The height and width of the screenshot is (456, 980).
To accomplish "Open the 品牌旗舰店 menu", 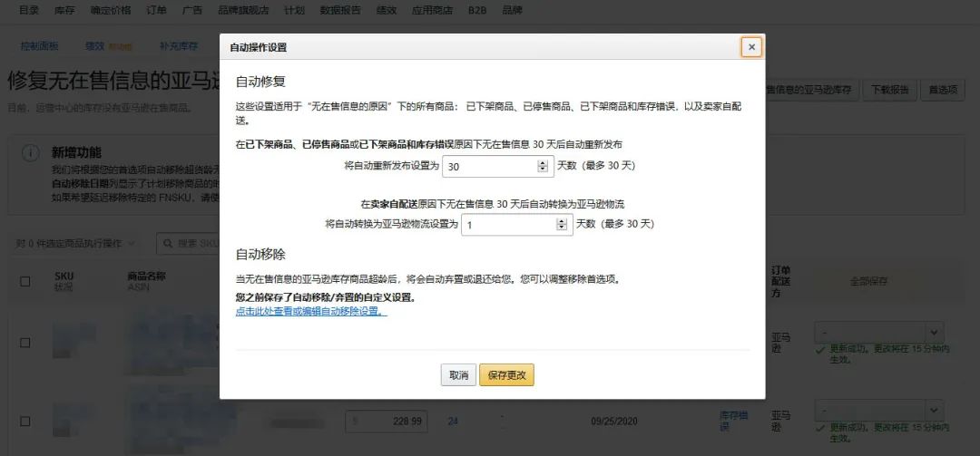I will point(243,10).
